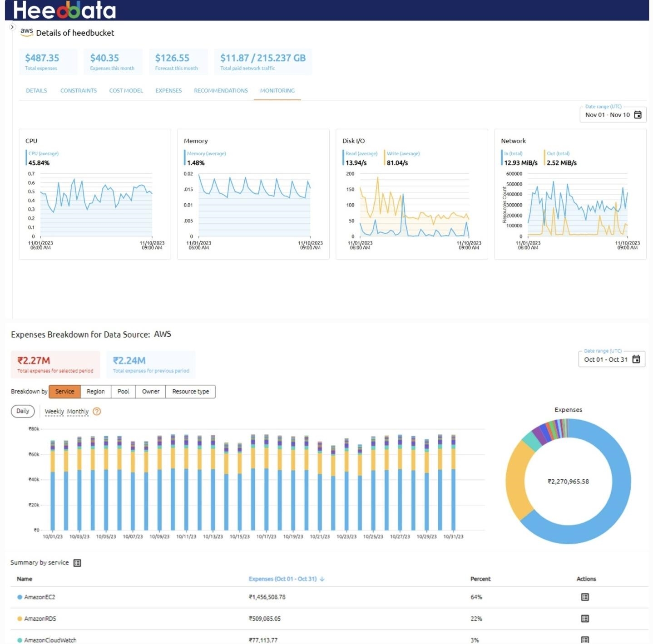Viewport: 653px width, 644px height.
Task: Open the Actions icon on the AmazonEC2 row
Action: coord(585,597)
